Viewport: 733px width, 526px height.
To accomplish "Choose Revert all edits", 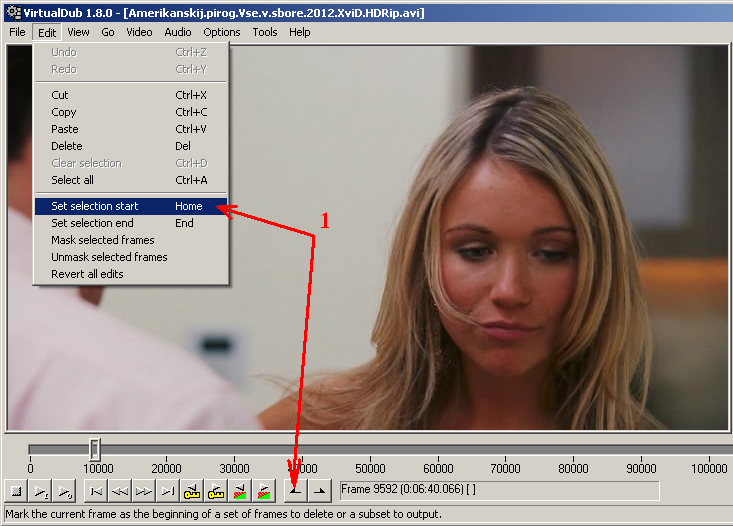I will pos(131,274).
